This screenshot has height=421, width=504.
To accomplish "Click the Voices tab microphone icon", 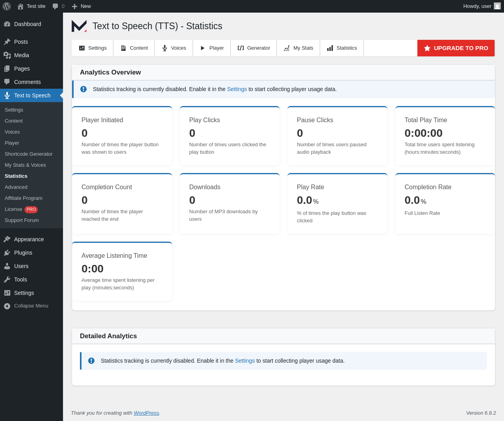I will point(165,48).
